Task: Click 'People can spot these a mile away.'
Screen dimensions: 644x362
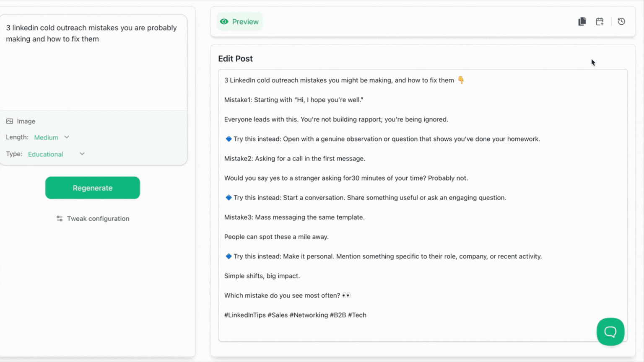Action: (x=276, y=237)
